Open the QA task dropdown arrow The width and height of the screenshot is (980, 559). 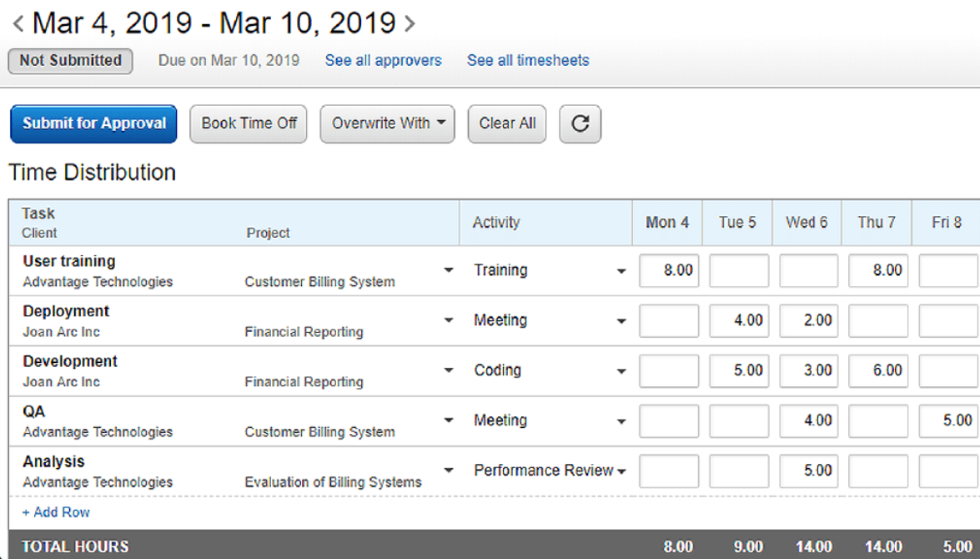(x=449, y=421)
